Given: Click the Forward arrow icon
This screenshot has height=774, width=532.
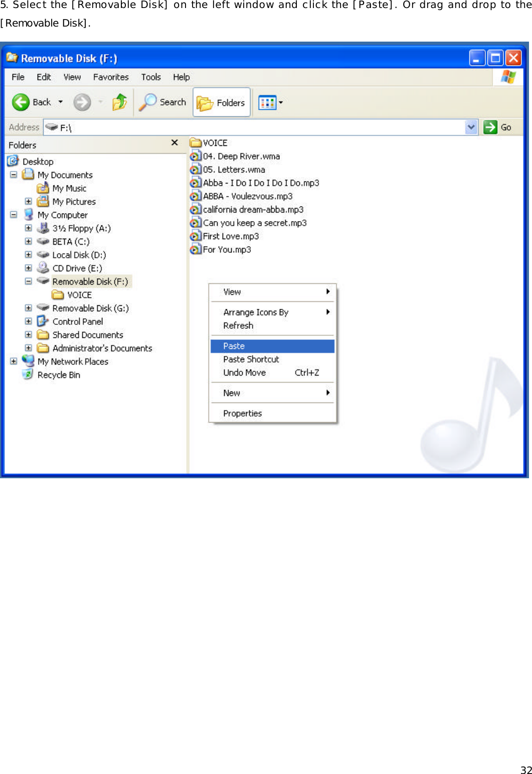Looking at the screenshot, I should point(82,102).
